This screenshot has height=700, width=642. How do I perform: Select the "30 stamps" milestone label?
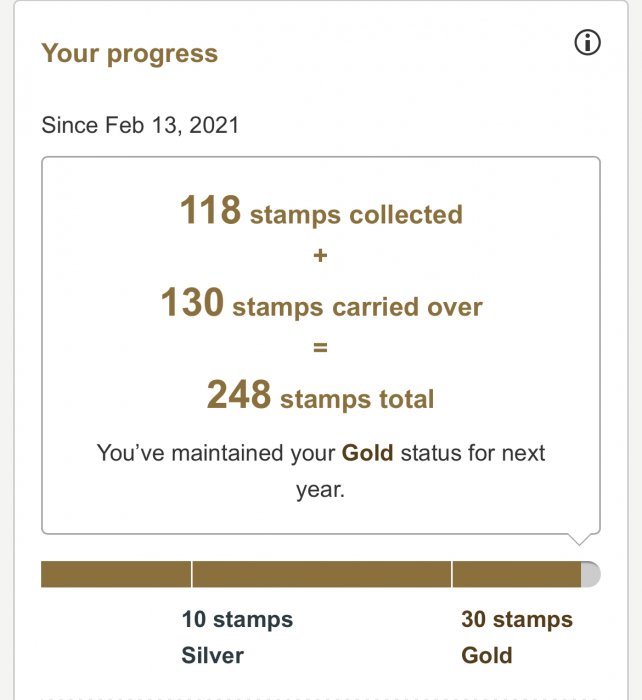(516, 620)
